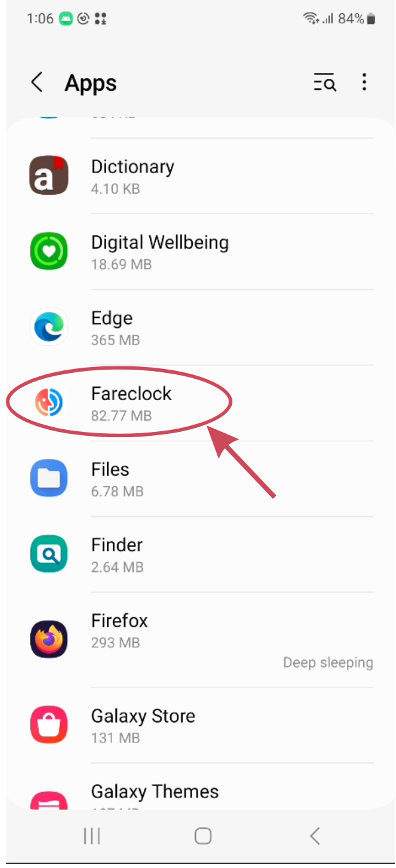Viewport: 396px width, 868px height.
Task: Tap the Deep sleeping label on Firefox
Action: pos(328,663)
